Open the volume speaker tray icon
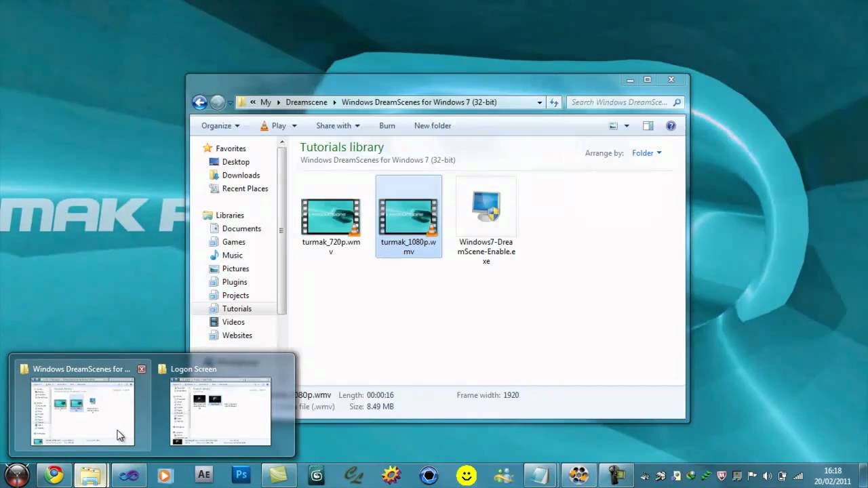 tap(767, 476)
